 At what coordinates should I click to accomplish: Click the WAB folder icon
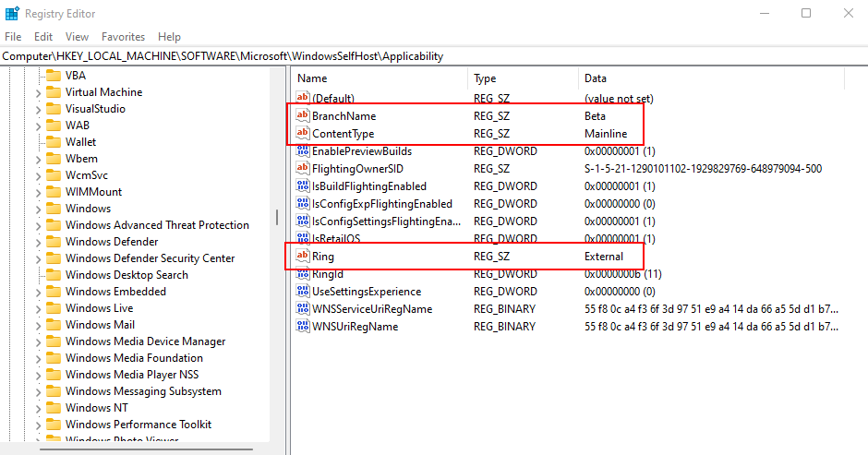[x=54, y=126]
